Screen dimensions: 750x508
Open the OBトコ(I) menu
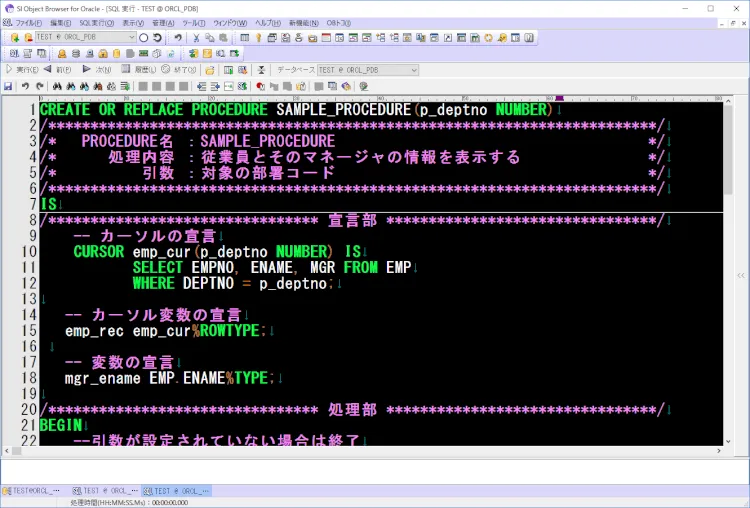[338, 23]
